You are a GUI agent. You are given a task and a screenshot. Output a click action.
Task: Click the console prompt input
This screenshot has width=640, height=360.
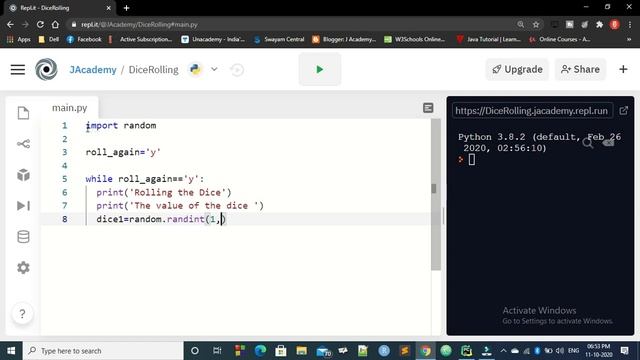click(471, 160)
